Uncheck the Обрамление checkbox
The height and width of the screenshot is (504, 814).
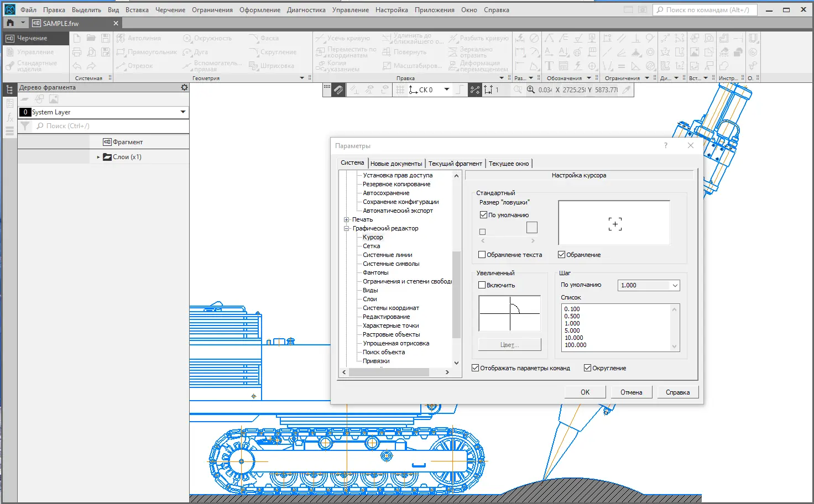pyautogui.click(x=561, y=255)
